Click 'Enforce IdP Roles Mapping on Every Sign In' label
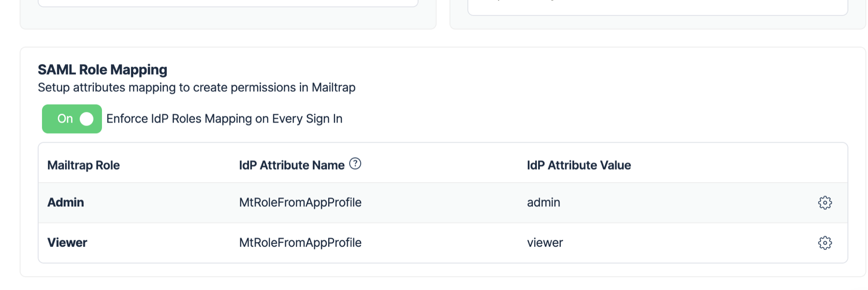868x290 pixels. coord(224,119)
